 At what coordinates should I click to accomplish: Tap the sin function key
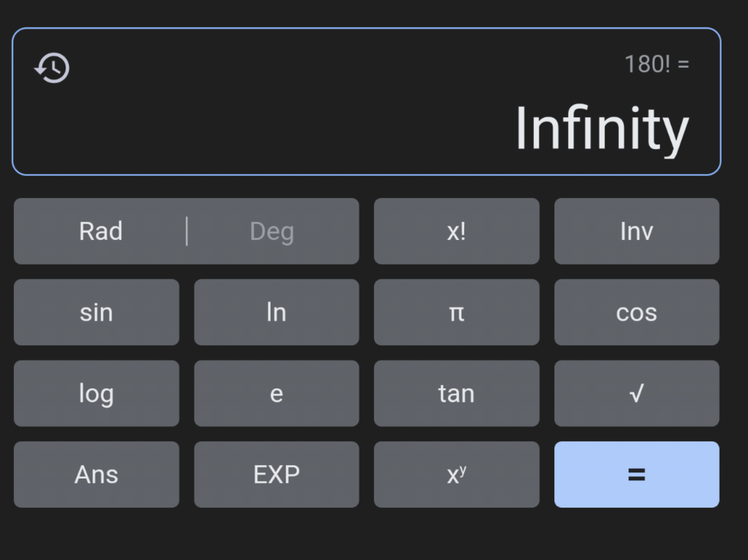point(97,312)
